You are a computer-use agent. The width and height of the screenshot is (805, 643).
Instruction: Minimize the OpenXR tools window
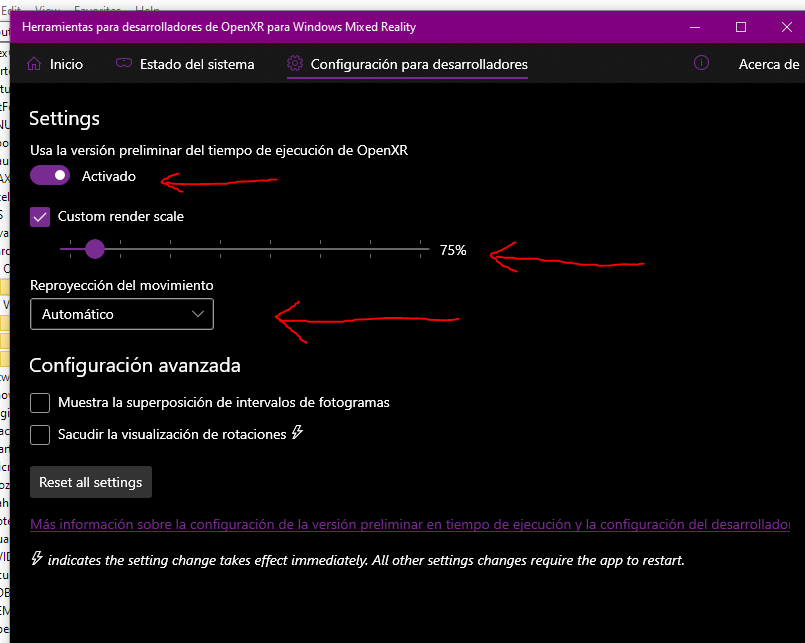click(x=695, y=27)
